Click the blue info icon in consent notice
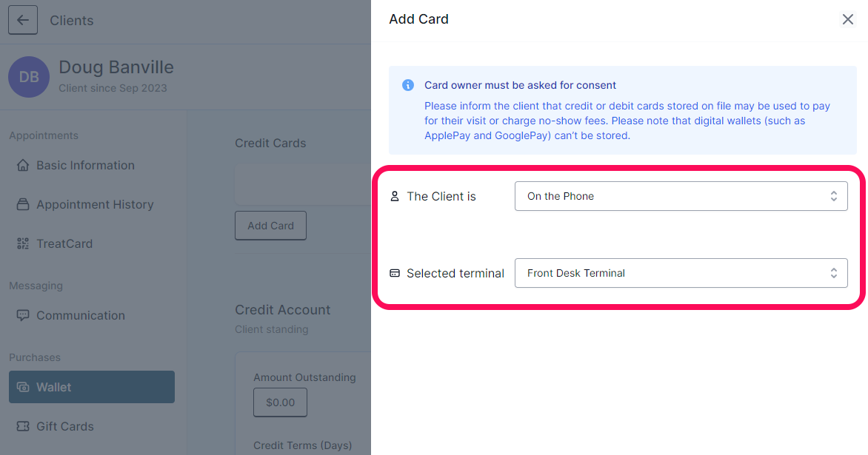The height and width of the screenshot is (455, 868). point(408,85)
